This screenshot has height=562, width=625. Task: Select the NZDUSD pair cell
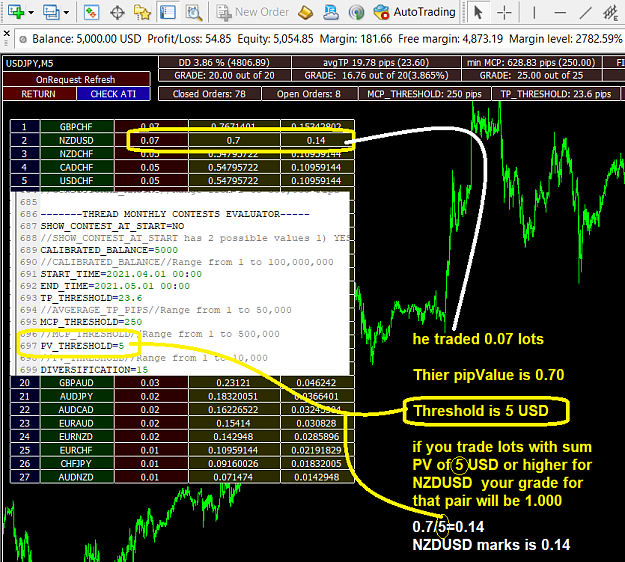click(77, 140)
